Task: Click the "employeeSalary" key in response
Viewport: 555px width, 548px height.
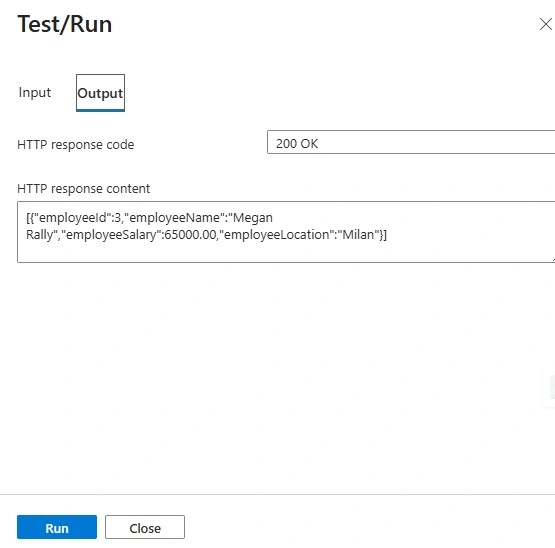Action: click(111, 235)
